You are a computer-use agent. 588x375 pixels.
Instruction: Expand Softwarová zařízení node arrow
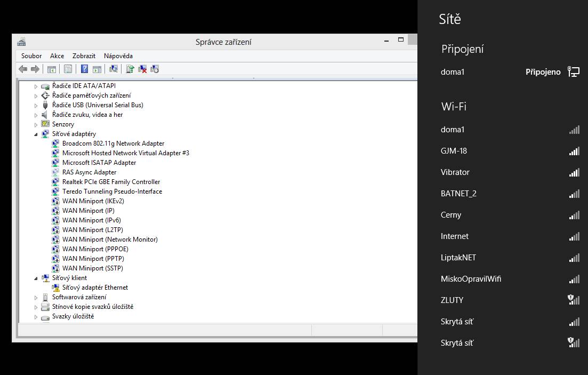point(36,298)
